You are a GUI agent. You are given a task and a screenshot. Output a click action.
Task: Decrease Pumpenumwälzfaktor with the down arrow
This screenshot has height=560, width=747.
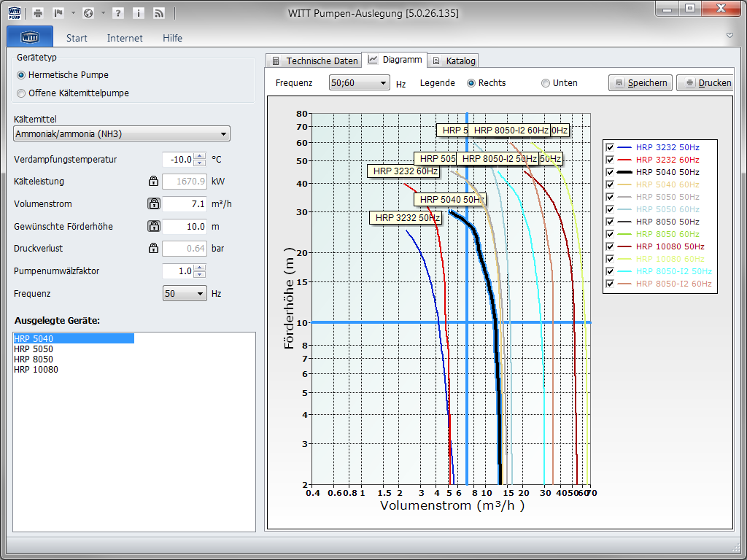click(201, 274)
